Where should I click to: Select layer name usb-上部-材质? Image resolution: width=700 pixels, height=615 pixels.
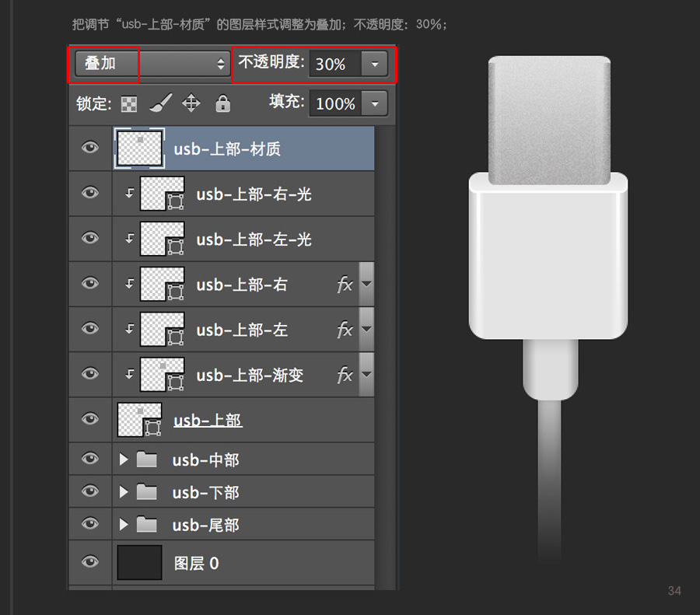(x=227, y=149)
